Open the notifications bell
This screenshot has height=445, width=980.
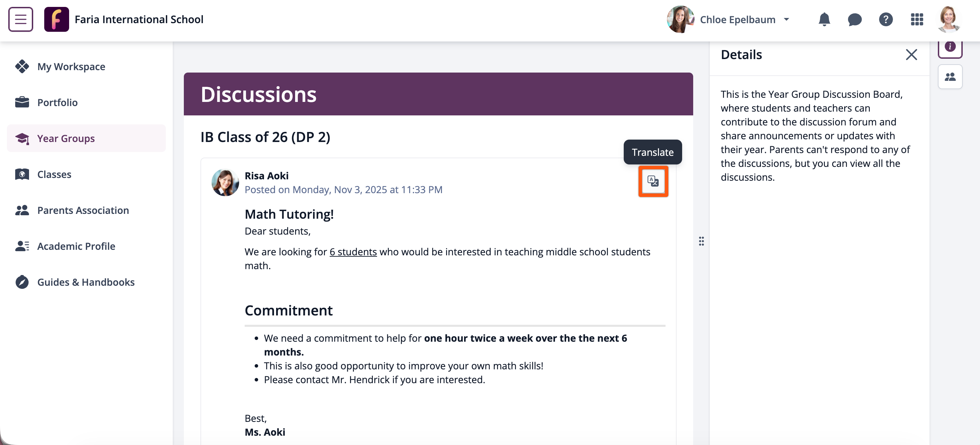824,19
